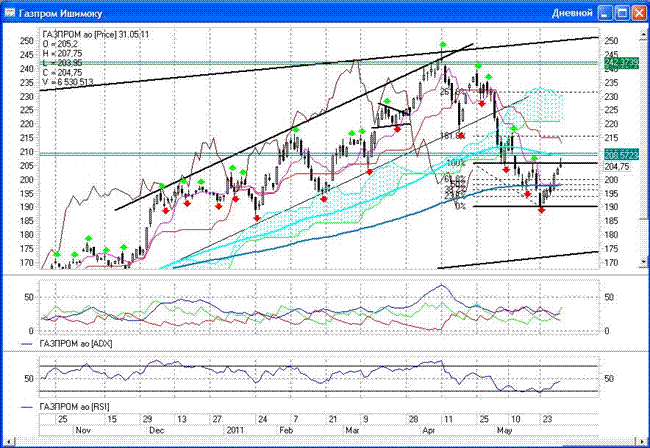Click the 29 date label on time axis
Image resolution: width=650 pixels, height=448 pixels.
coord(147,419)
